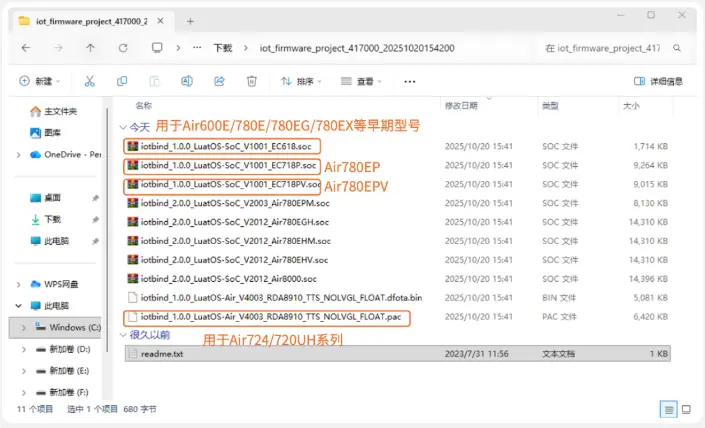
Task: Expand the 新加卷 (D:) node
Action: coord(24,349)
